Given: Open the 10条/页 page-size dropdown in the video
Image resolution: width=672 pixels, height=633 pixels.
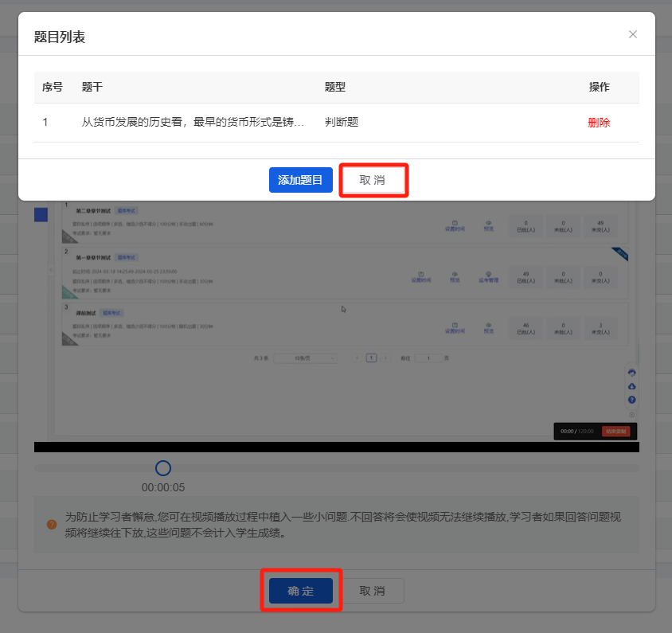Looking at the screenshot, I should pyautogui.click(x=305, y=358).
